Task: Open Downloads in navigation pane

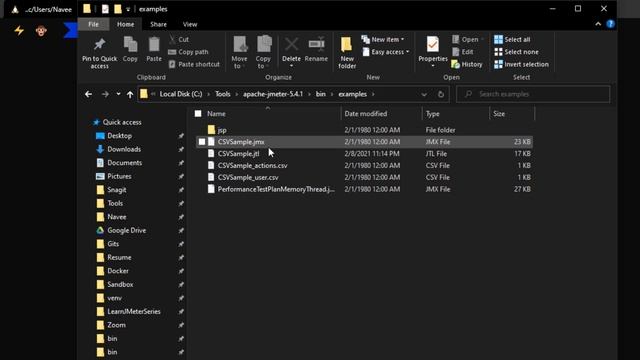Action: [x=124, y=149]
